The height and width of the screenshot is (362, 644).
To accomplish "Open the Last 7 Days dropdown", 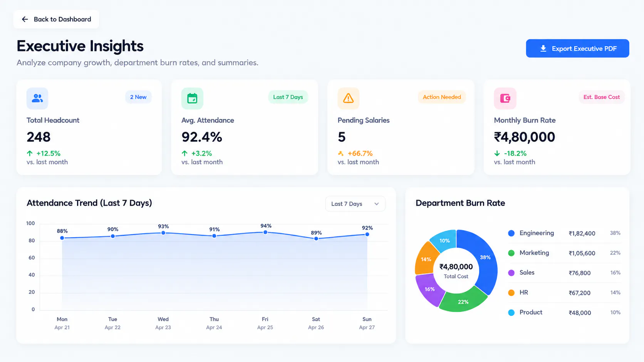I will (355, 204).
